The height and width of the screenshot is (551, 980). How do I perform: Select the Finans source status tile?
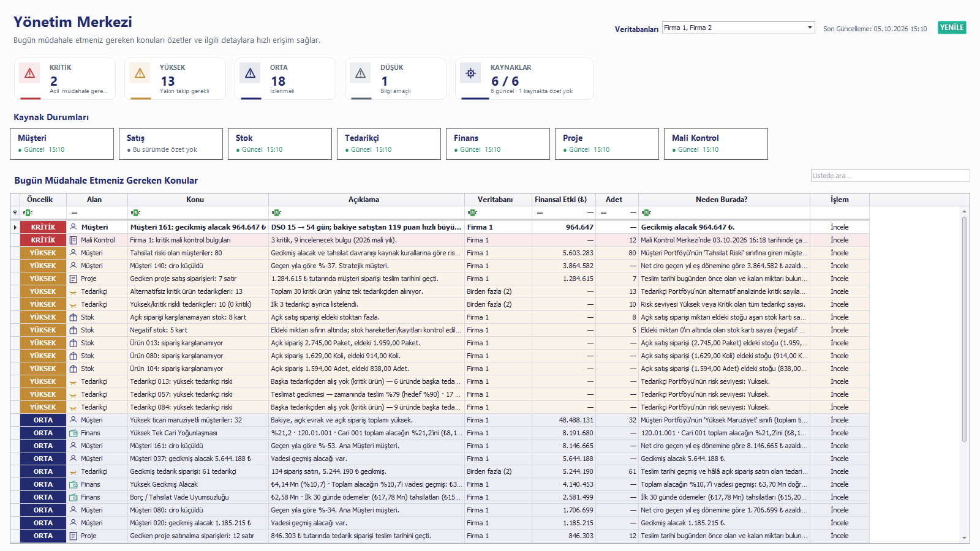pyautogui.click(x=498, y=144)
